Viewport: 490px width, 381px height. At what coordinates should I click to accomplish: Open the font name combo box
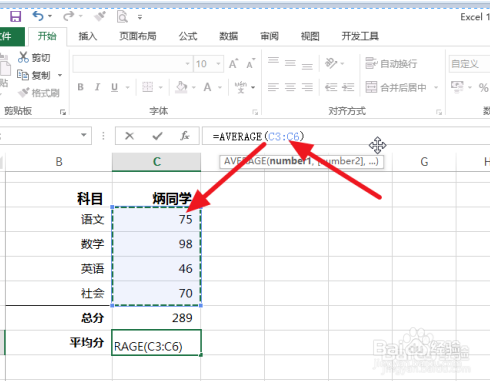pos(133,64)
